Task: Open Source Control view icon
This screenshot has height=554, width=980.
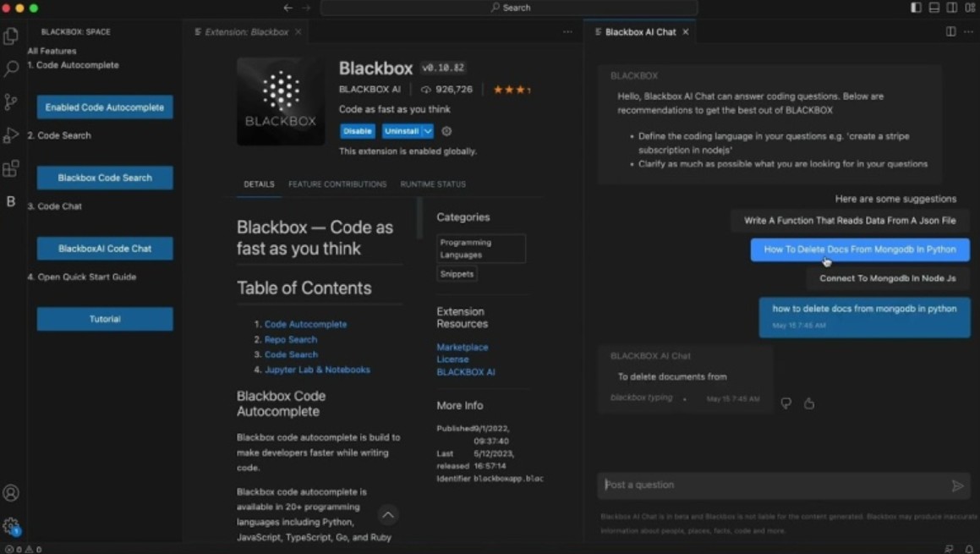Action: coord(11,102)
